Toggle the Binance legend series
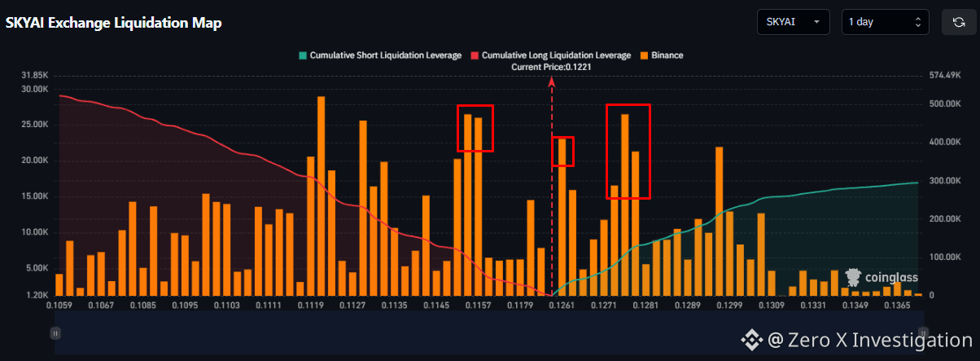 [661, 55]
